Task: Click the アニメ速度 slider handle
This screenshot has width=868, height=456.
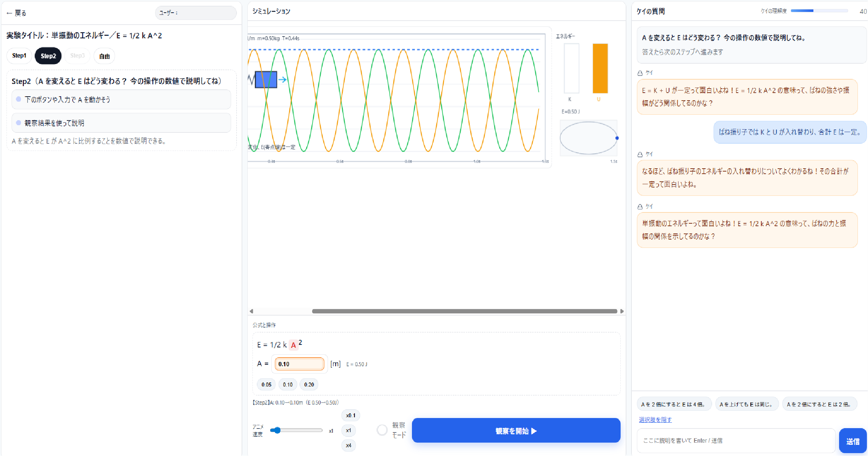Action: point(277,430)
